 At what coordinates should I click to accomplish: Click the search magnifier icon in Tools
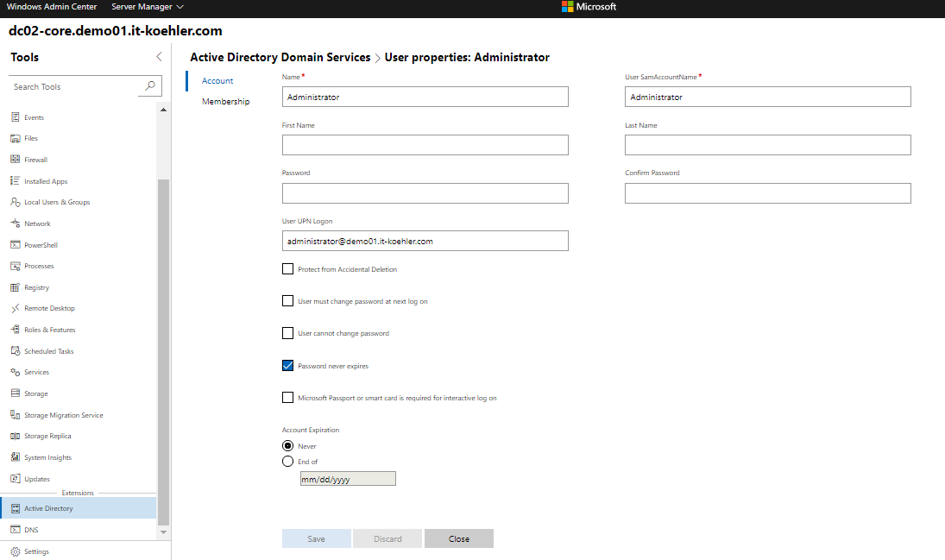coord(150,86)
